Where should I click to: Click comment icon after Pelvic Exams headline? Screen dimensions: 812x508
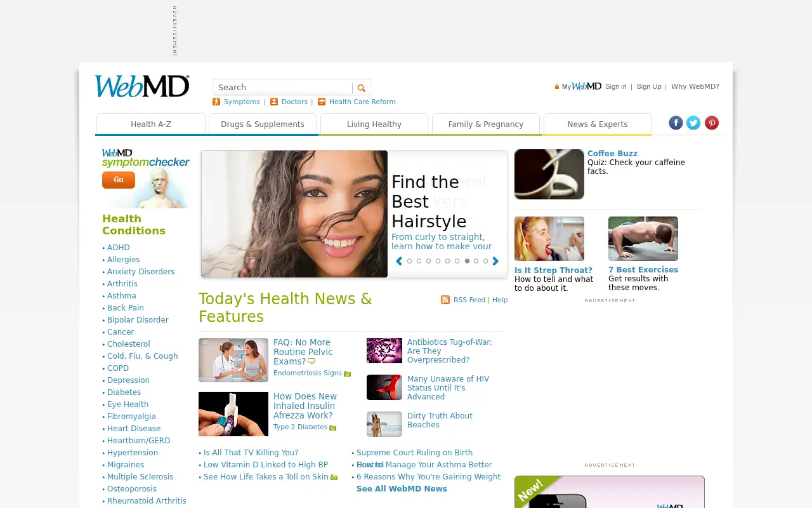(311, 362)
